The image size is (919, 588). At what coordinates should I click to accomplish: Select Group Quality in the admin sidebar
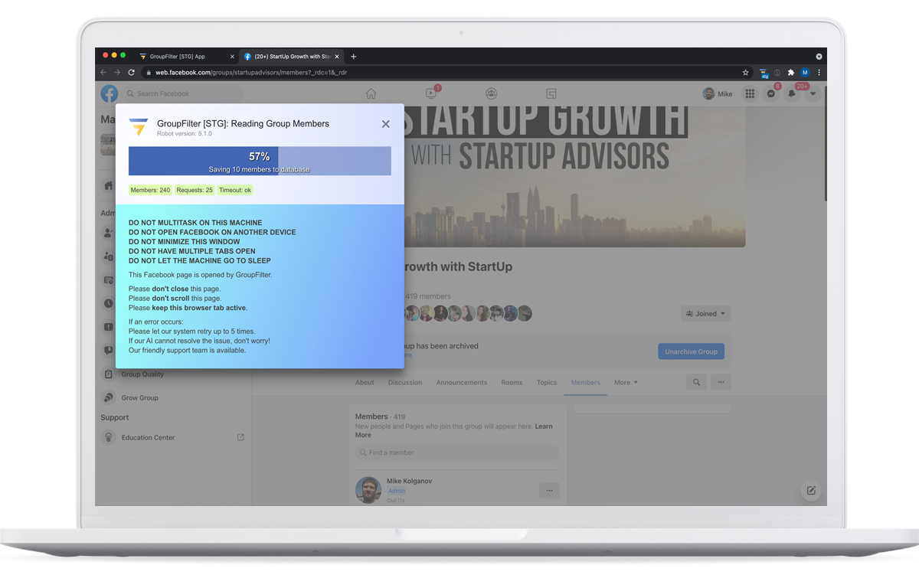pos(143,374)
